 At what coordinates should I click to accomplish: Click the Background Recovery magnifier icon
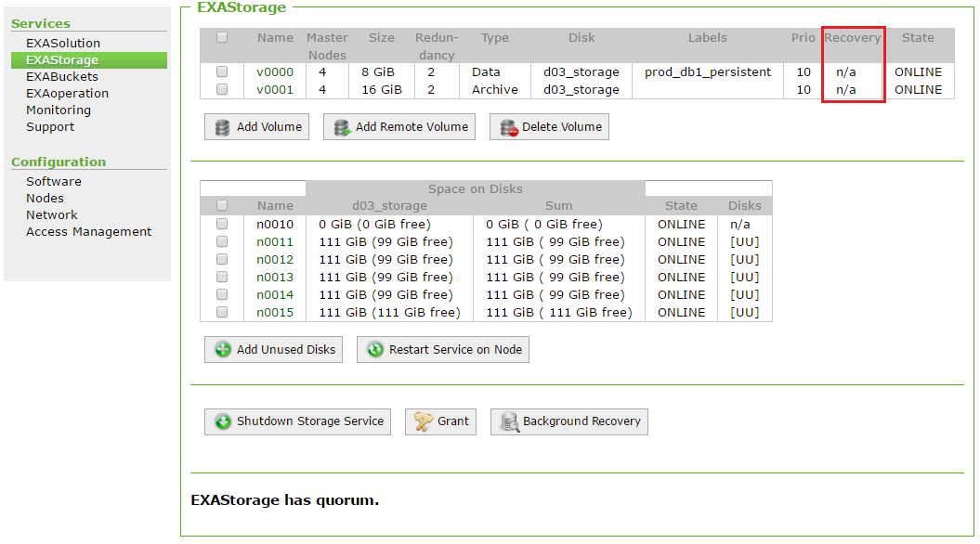(510, 421)
